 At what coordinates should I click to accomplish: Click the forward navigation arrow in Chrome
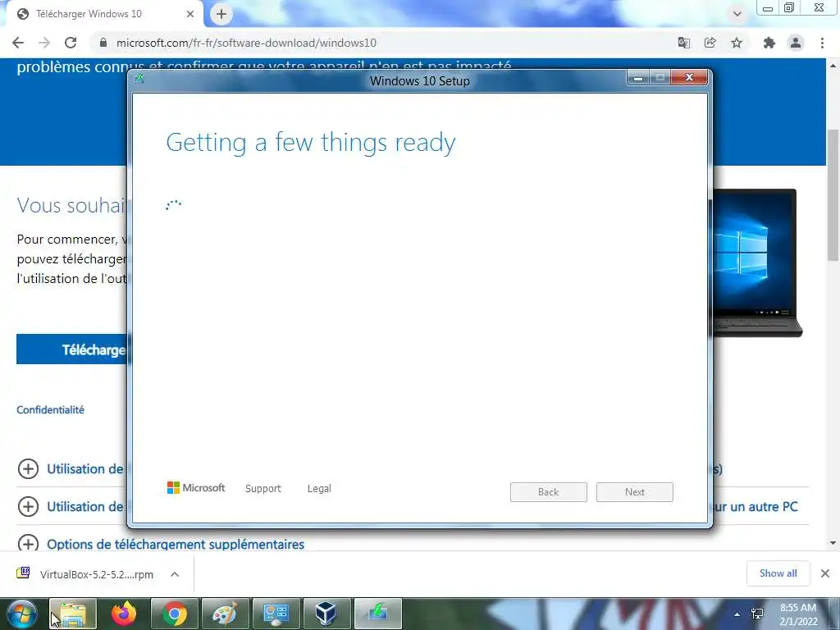click(44, 43)
